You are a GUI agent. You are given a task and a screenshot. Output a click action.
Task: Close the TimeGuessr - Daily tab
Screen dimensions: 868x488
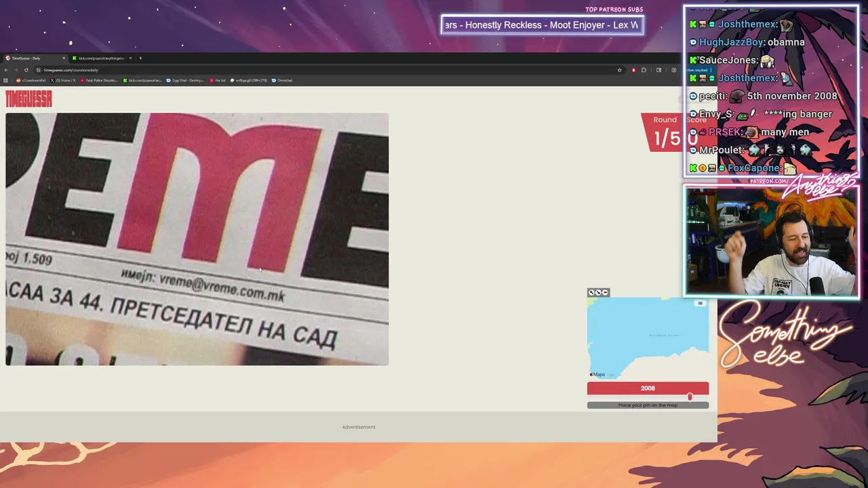click(x=64, y=58)
